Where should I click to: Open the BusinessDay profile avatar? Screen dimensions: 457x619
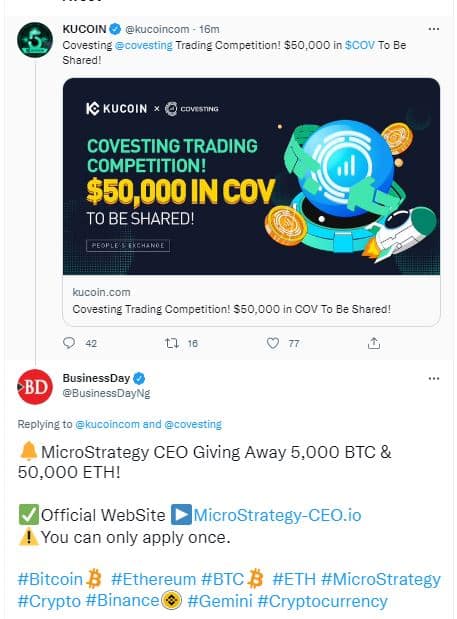[35, 387]
